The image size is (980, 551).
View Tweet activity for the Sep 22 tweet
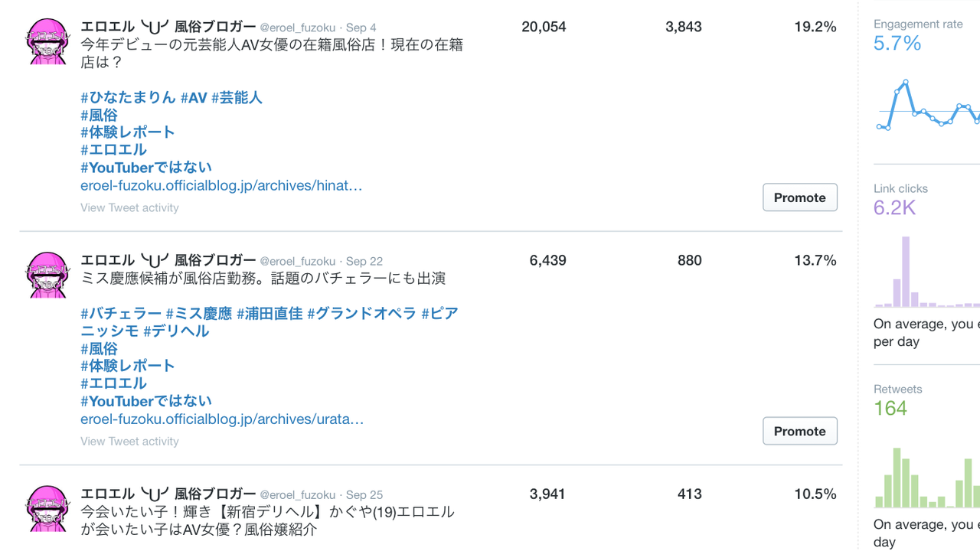click(129, 441)
